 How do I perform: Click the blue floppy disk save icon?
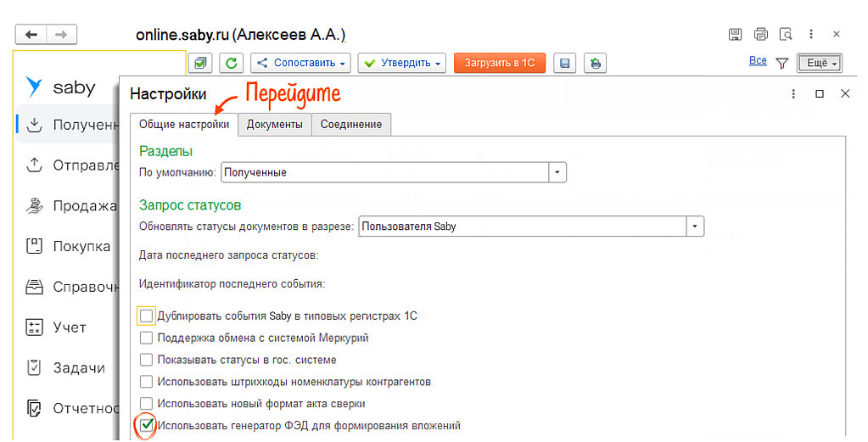pos(565,64)
